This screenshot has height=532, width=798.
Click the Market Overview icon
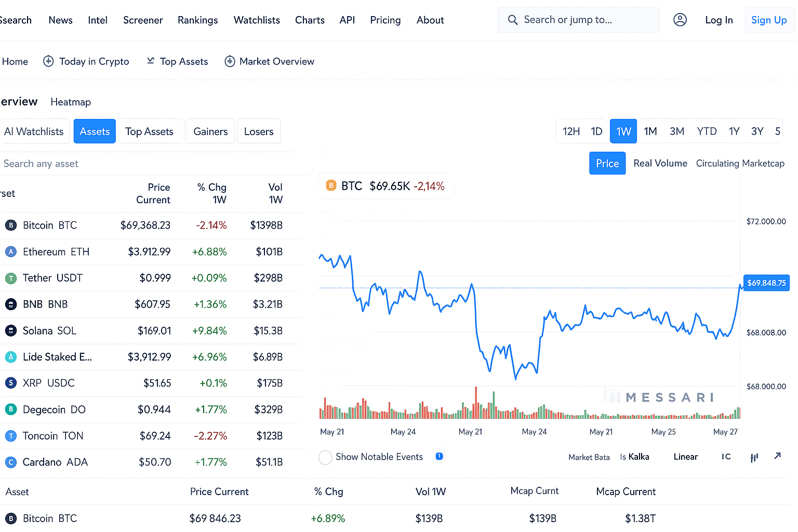[x=230, y=61]
